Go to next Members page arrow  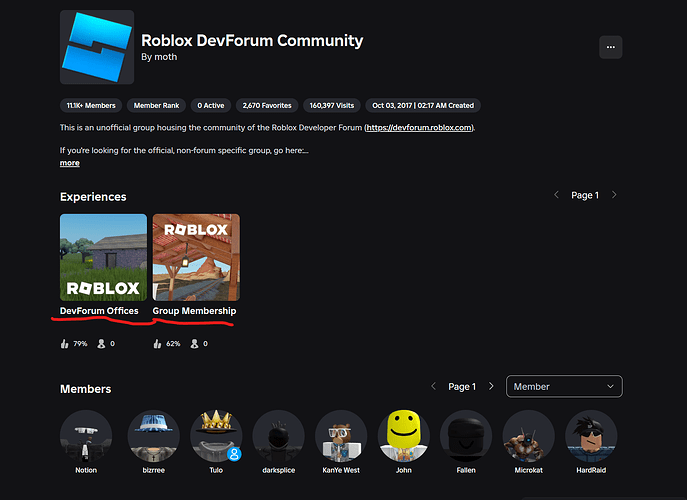point(491,386)
